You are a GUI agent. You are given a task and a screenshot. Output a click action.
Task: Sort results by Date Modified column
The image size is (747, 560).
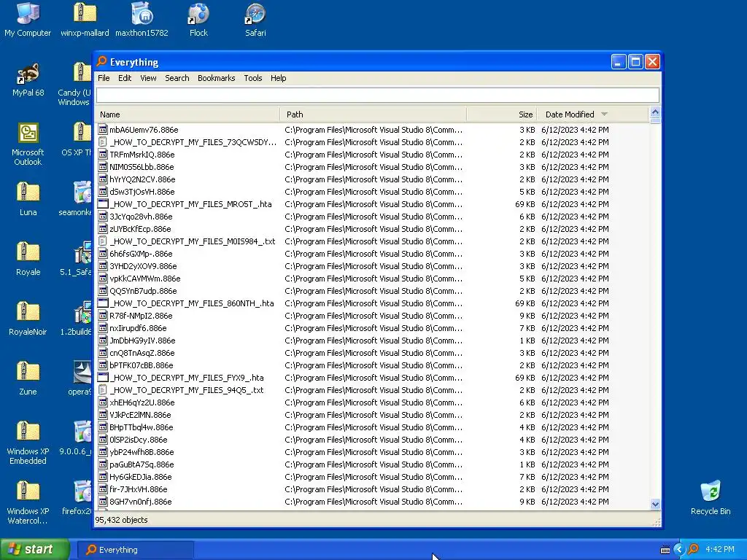point(593,114)
